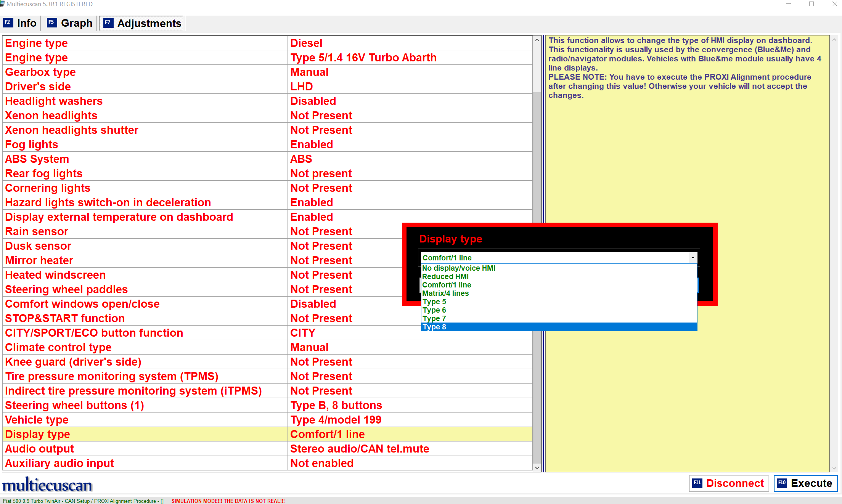Click the 'Diesel' value cell
Image resolution: width=842 pixels, height=504 pixels.
(410, 43)
